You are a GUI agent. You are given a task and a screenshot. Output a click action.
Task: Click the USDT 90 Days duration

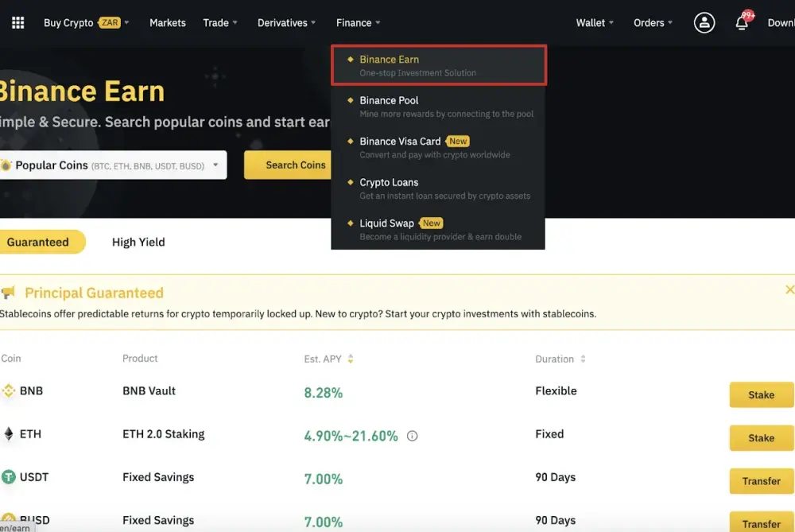[x=555, y=476]
